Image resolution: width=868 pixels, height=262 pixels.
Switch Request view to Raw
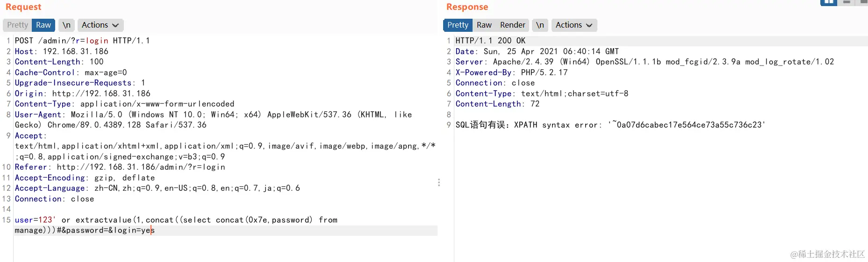click(43, 25)
